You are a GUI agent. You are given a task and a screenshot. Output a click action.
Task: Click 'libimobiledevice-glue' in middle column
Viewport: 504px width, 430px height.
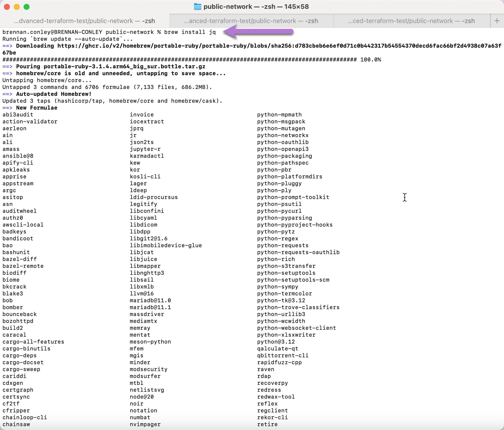(x=166, y=245)
